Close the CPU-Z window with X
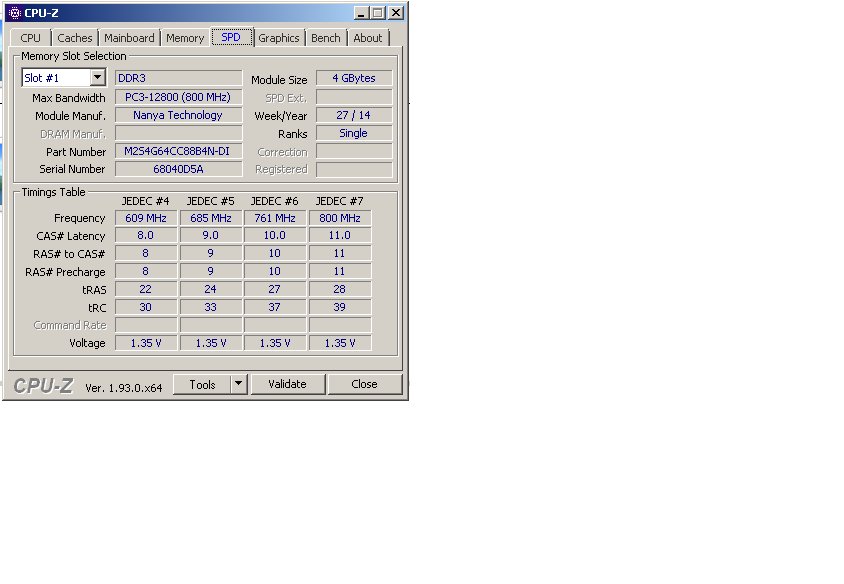The image size is (844, 584). [x=396, y=13]
